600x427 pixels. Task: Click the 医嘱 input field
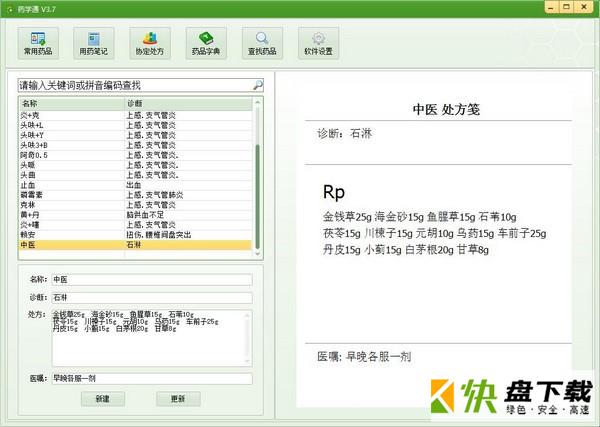(152, 378)
